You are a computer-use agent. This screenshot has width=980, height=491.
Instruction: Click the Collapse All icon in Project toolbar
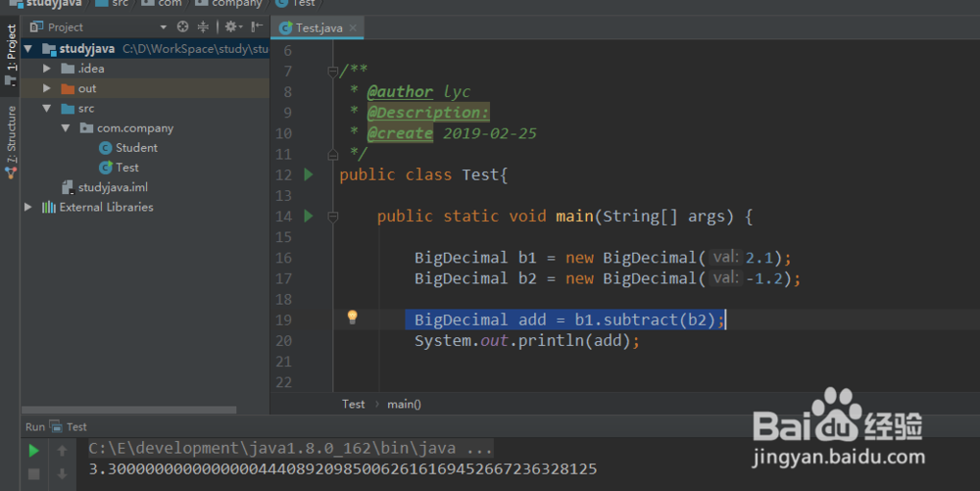pos(203,26)
